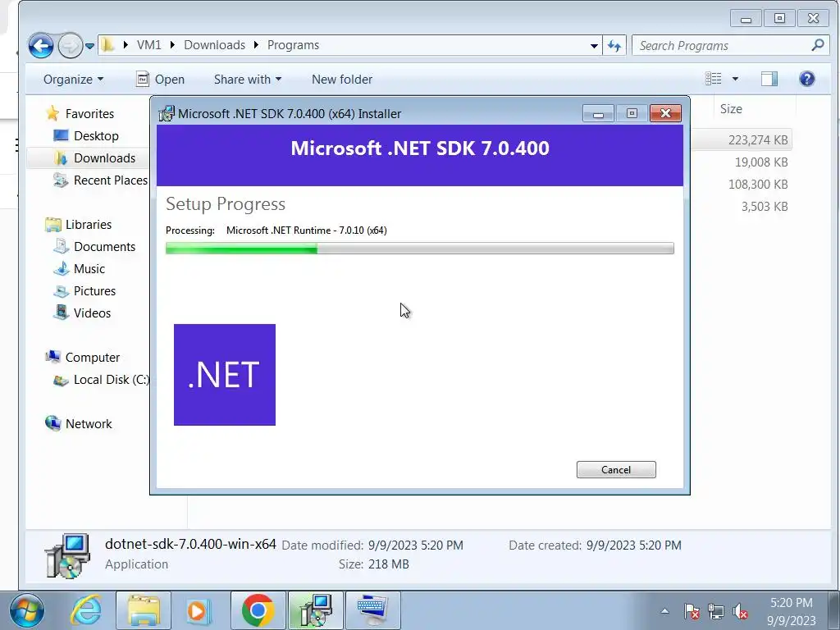Open Windows Media Player from taskbar
The image size is (840, 630).
click(199, 610)
